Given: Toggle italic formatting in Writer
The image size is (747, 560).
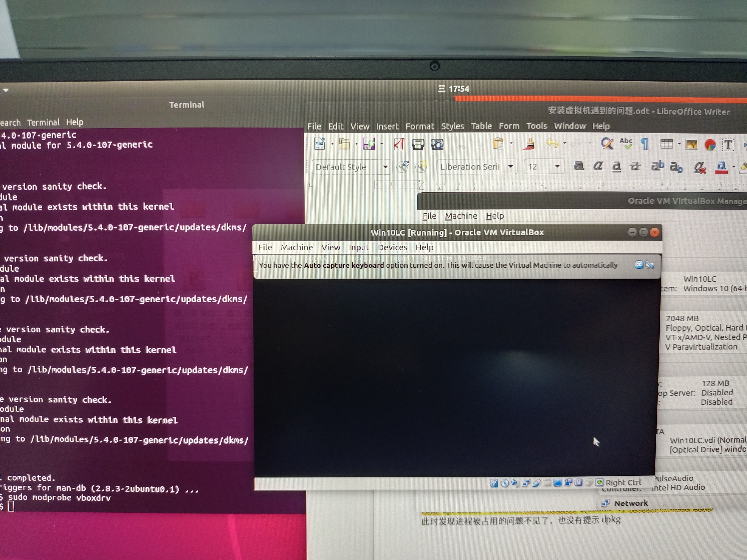Looking at the screenshot, I should tap(598, 166).
